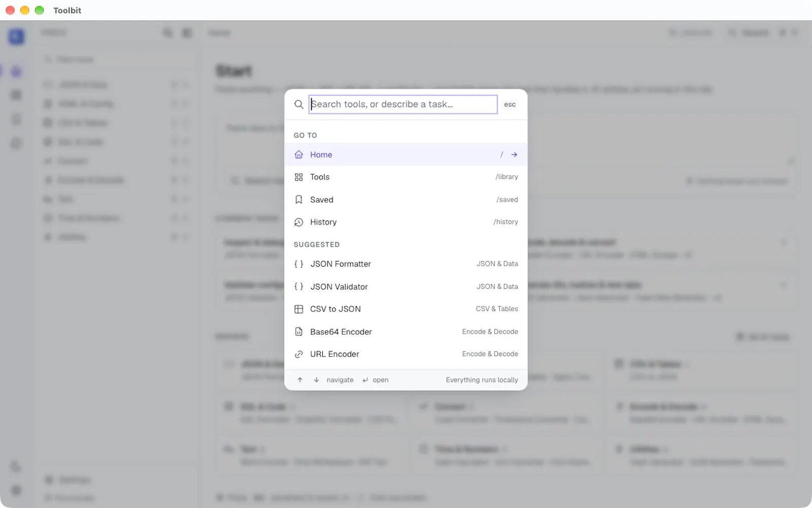
Task: Click the "open" hint text in footer
Action: (381, 380)
